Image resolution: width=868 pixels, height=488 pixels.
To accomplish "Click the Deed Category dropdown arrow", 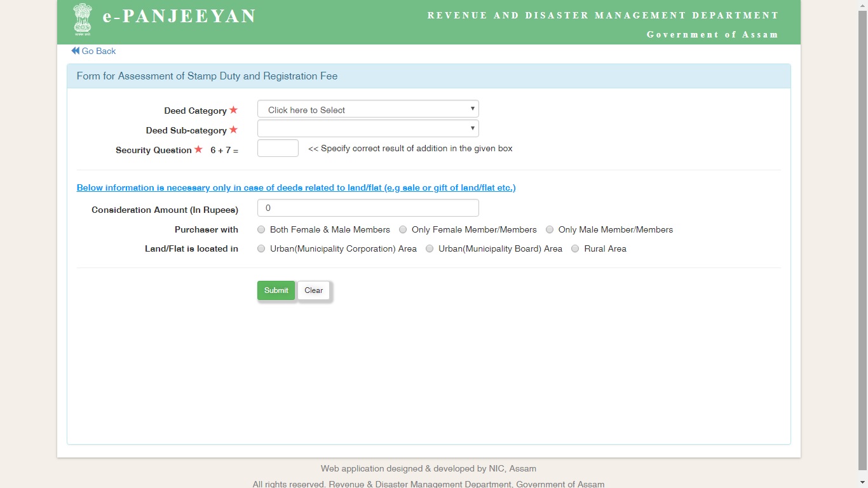I will 472,109.
